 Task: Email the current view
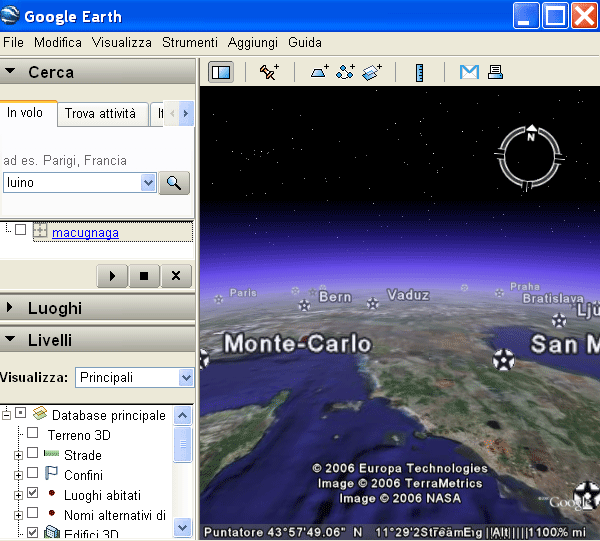[x=469, y=72]
